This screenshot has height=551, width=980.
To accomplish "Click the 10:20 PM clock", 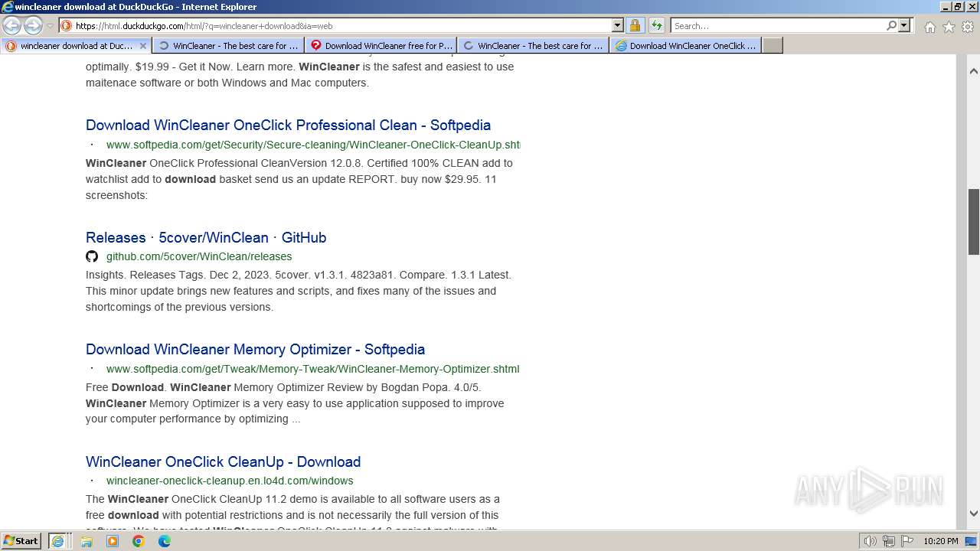I will point(940,541).
